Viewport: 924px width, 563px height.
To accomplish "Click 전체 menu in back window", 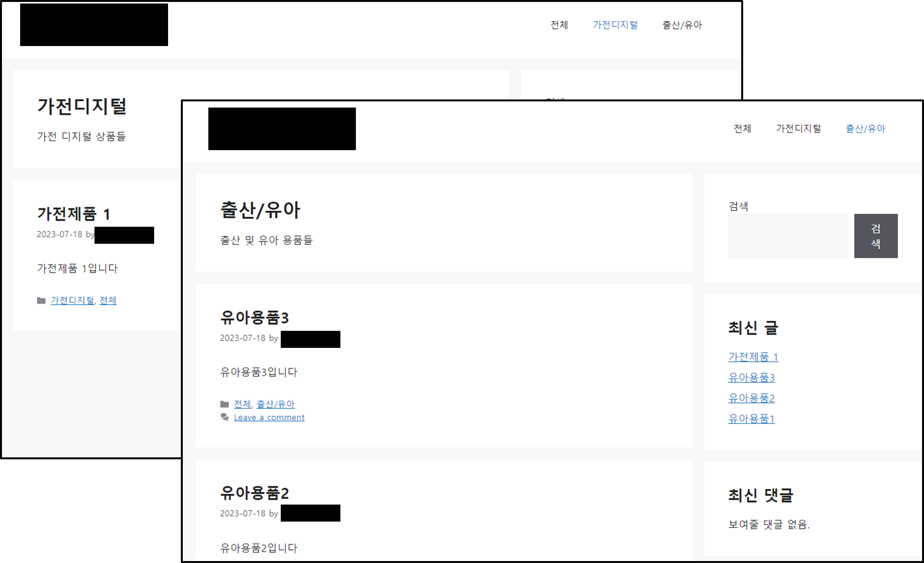I will coord(559,25).
